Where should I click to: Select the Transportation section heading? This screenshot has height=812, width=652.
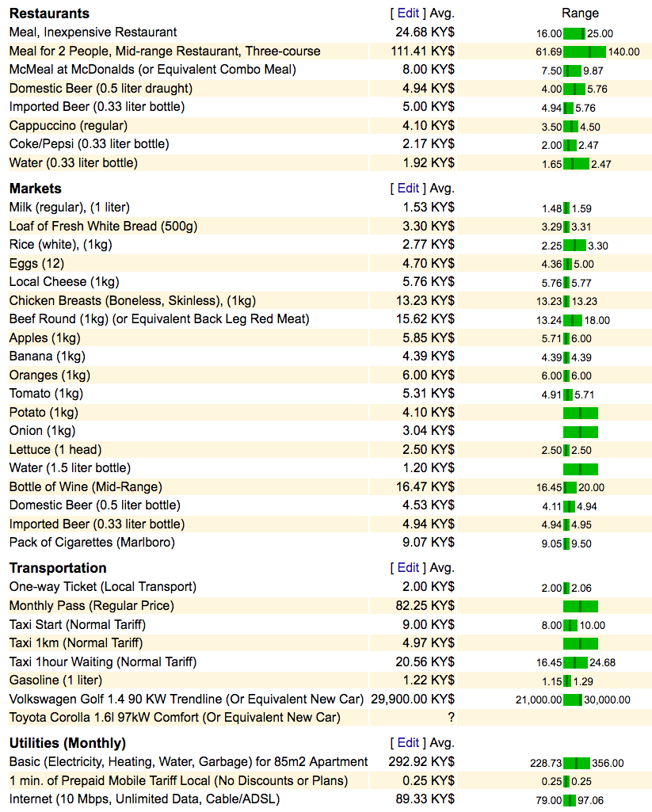(58, 568)
